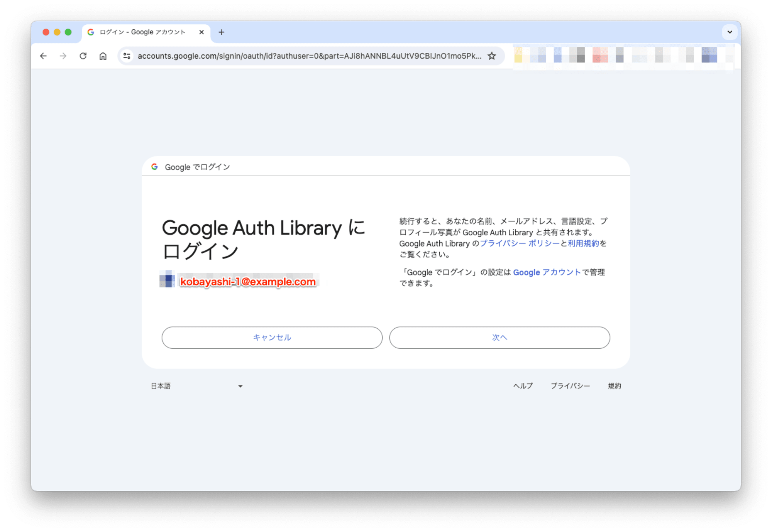Go back using the browser back arrow
This screenshot has width=772, height=532.
point(43,56)
